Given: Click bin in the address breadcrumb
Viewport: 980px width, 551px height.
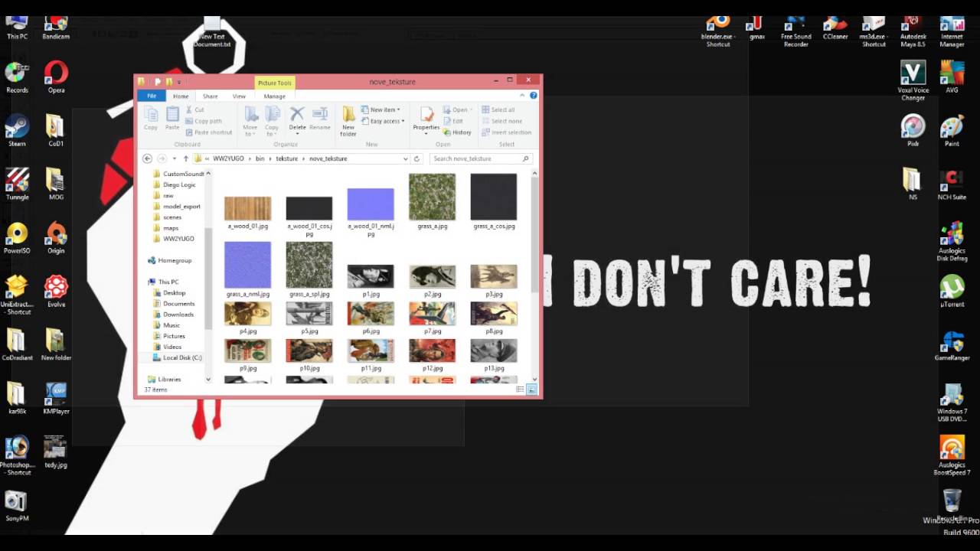Looking at the screenshot, I should point(260,158).
